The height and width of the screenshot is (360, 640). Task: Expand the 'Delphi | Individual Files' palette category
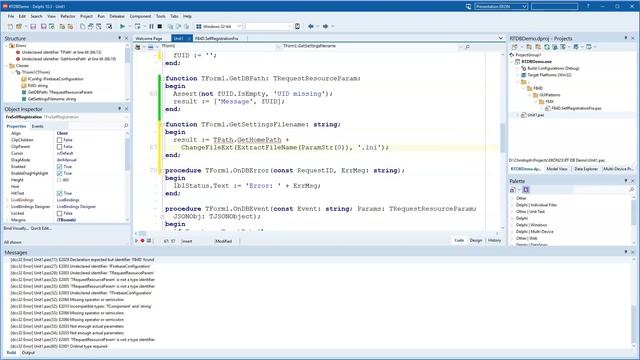513,205
